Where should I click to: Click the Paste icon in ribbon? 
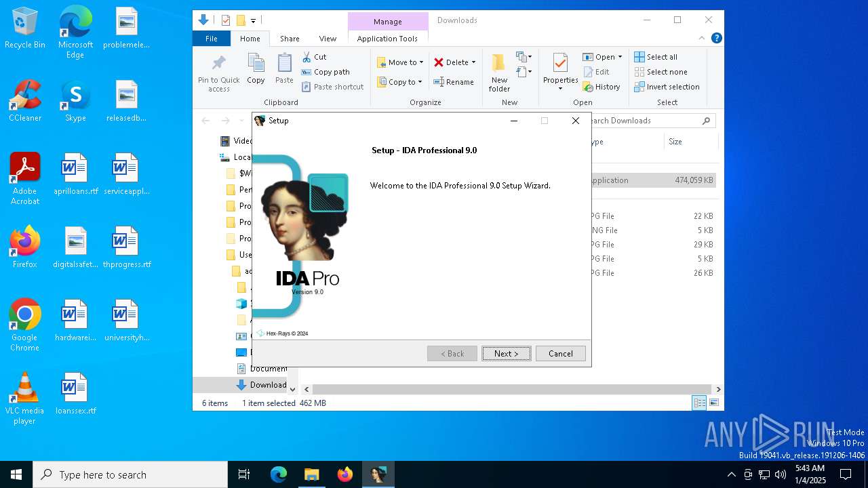284,69
